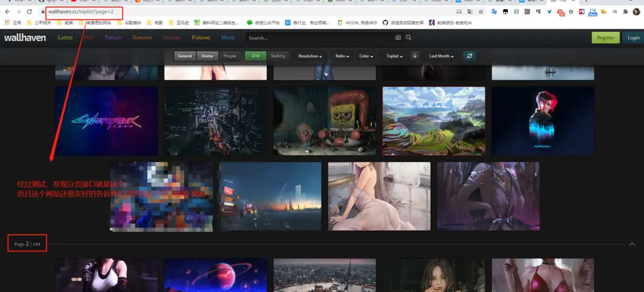The height and width of the screenshot is (292, 644).
Task: Click the camera image-search icon
Action: click(x=398, y=38)
